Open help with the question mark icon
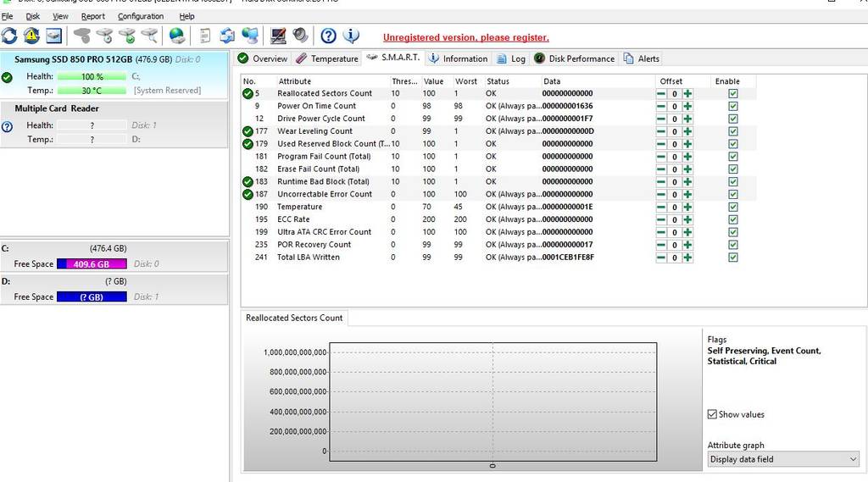Image resolution: width=868 pixels, height=482 pixels. pos(328,36)
